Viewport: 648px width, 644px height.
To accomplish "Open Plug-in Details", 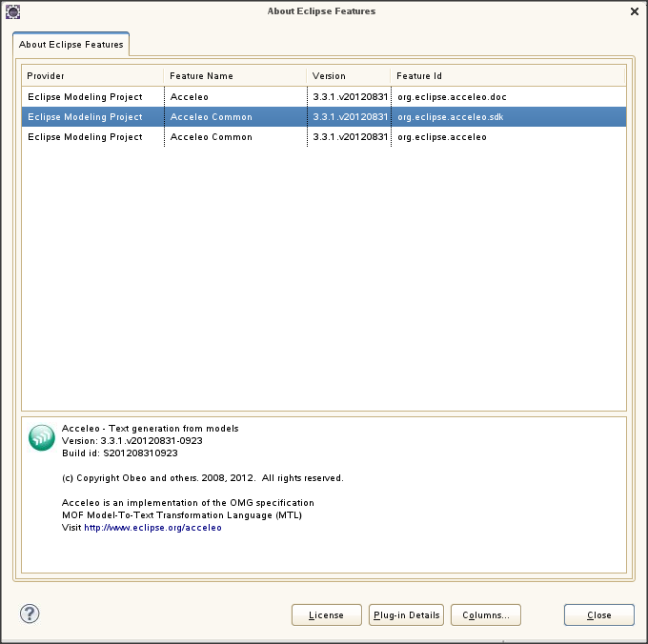I will (406, 615).
